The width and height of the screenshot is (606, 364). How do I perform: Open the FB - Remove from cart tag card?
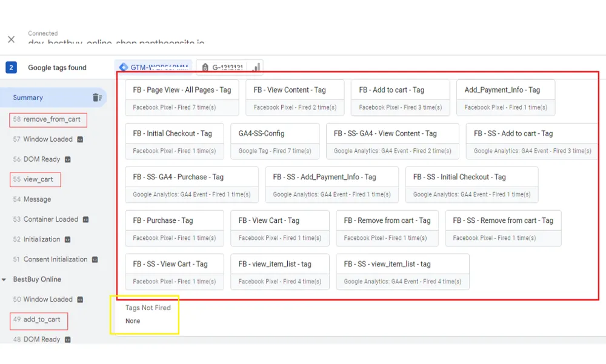[x=387, y=228]
